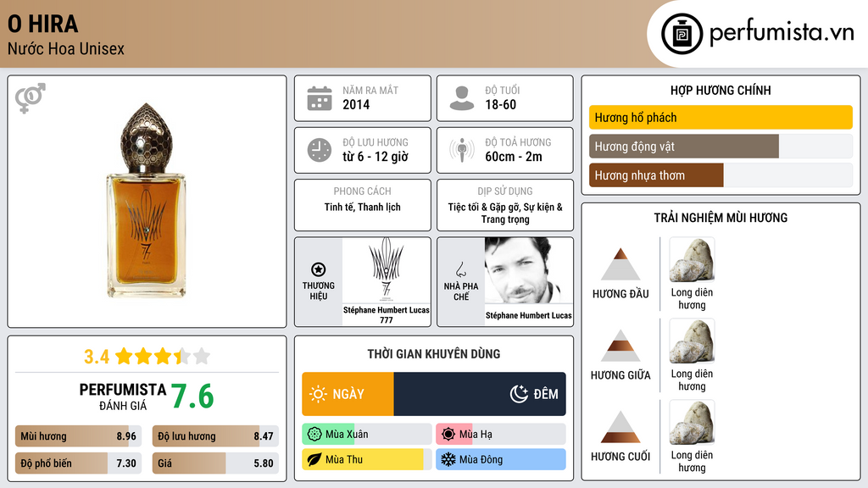The image size is (868, 488).
Task: Click the Hương đầu pyramid icon
Action: coord(620,264)
